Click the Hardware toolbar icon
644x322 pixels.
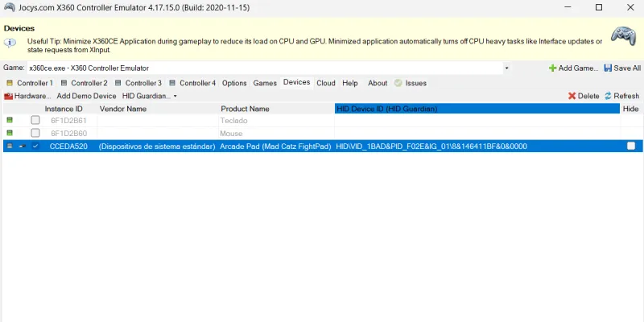8,96
